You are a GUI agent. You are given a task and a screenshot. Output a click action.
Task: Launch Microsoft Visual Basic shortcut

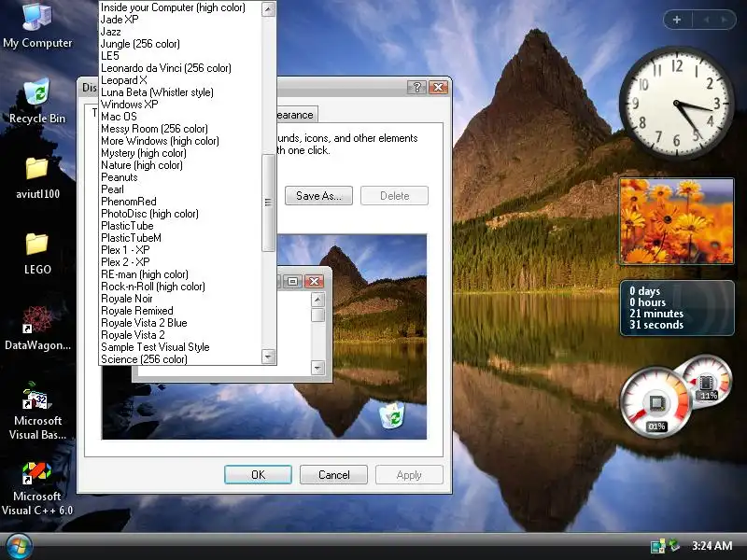[37, 411]
